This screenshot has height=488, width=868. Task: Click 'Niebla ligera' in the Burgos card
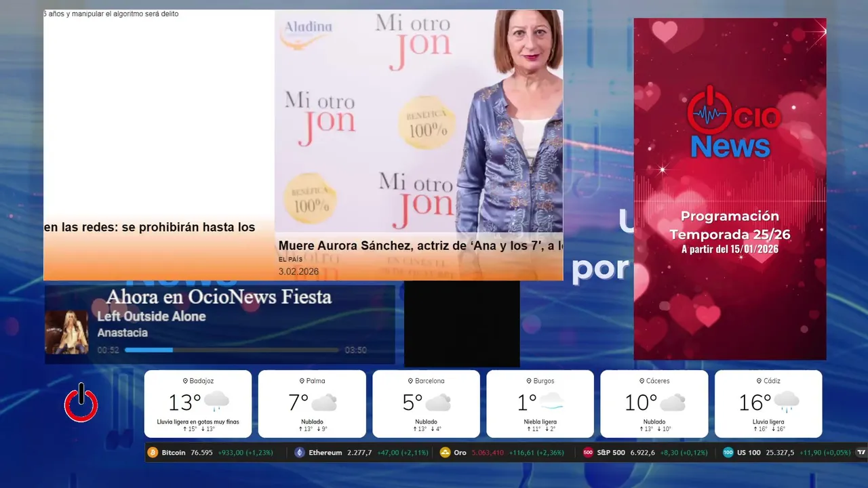pyautogui.click(x=540, y=422)
